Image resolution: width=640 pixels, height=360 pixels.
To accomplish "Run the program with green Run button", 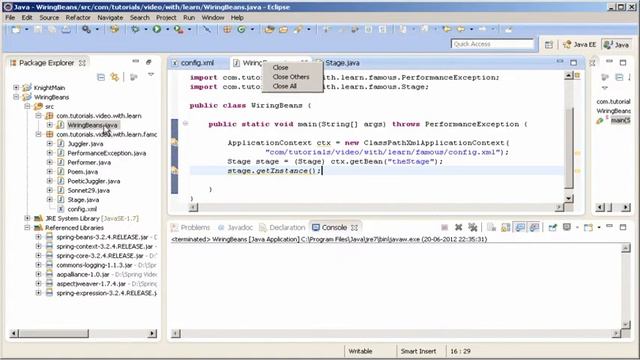I will point(157,29).
